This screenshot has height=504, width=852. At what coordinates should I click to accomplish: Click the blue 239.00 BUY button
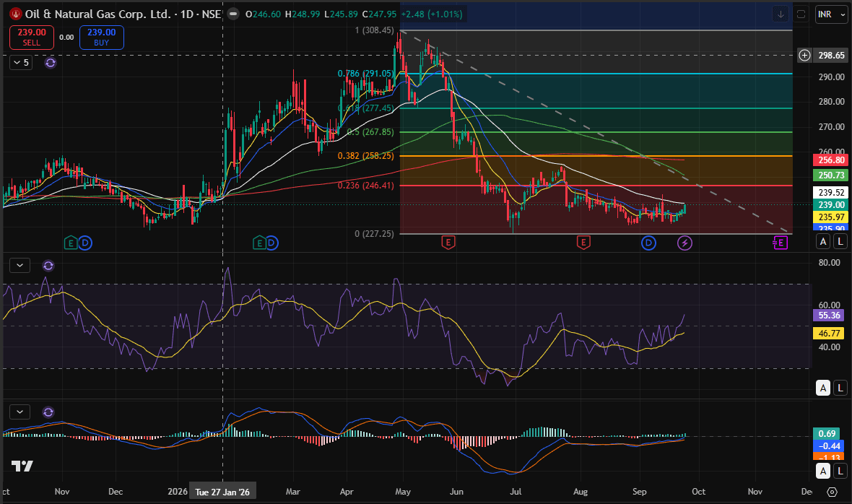click(x=102, y=38)
